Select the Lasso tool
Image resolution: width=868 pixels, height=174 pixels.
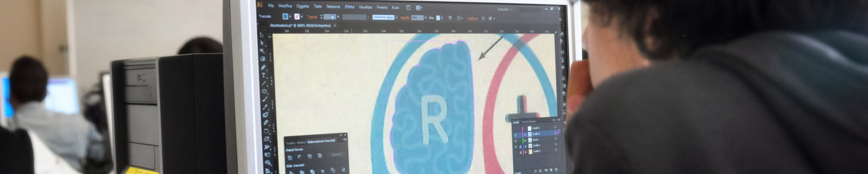point(262,59)
